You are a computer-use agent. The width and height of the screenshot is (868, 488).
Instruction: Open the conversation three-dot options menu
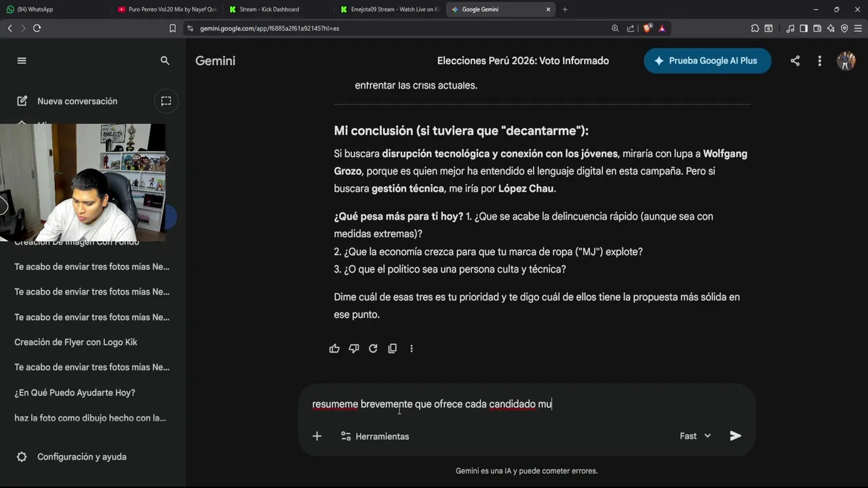pos(819,61)
